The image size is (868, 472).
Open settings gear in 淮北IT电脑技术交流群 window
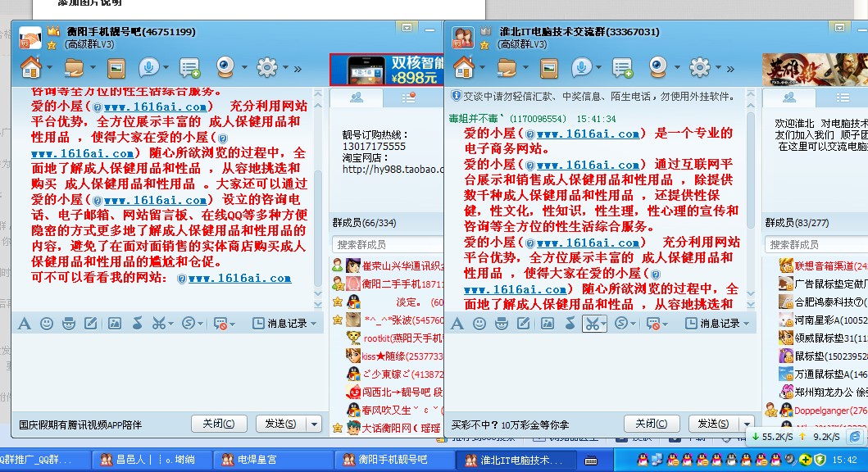pyautogui.click(x=700, y=67)
